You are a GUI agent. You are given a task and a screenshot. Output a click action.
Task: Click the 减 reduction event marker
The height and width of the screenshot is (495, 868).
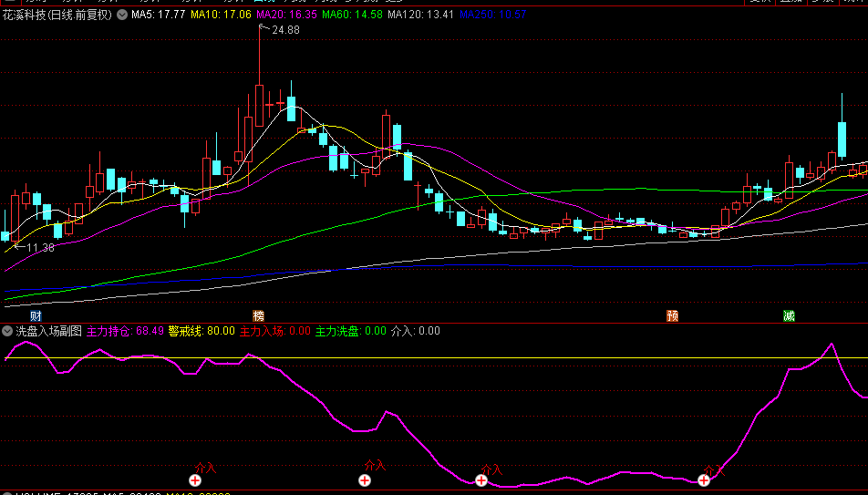pos(789,315)
